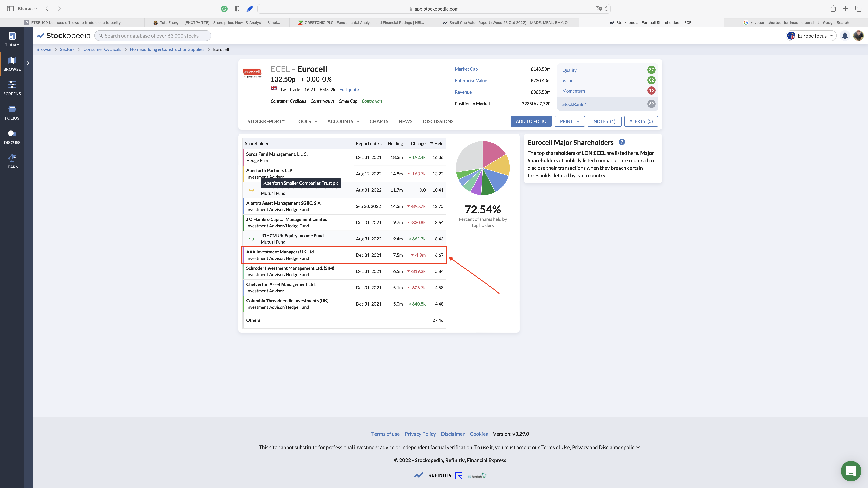Open the Shares tab group dropdown
The image size is (868, 488).
(x=27, y=9)
